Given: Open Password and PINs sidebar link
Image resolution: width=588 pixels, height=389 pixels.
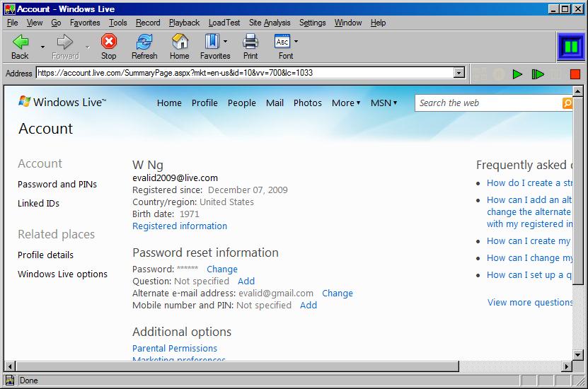Looking at the screenshot, I should (57, 184).
